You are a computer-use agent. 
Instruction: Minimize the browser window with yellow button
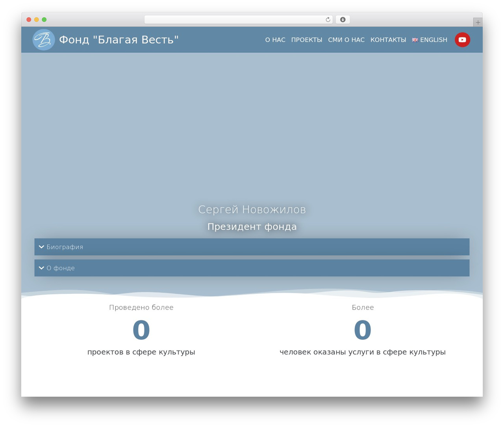[37, 20]
